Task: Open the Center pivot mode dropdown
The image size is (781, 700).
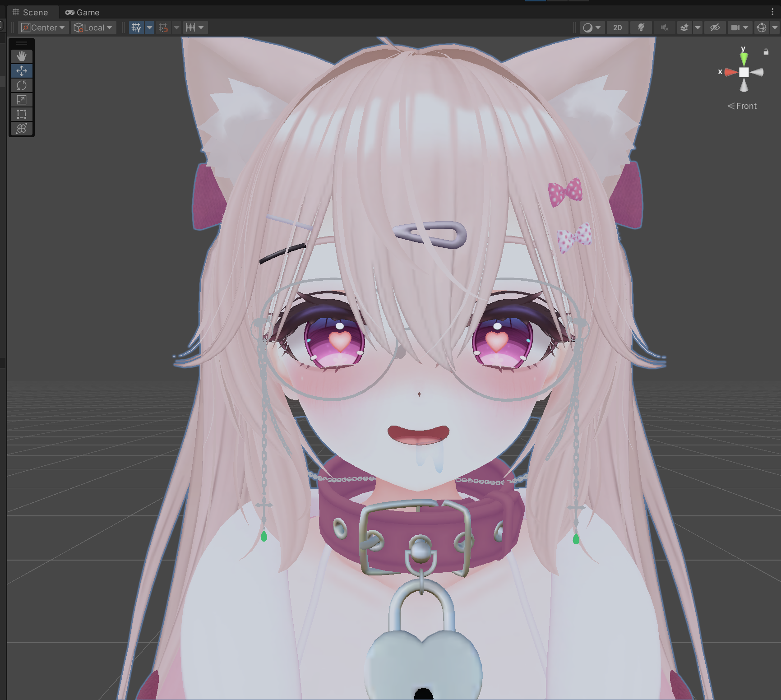Action: click(x=44, y=28)
